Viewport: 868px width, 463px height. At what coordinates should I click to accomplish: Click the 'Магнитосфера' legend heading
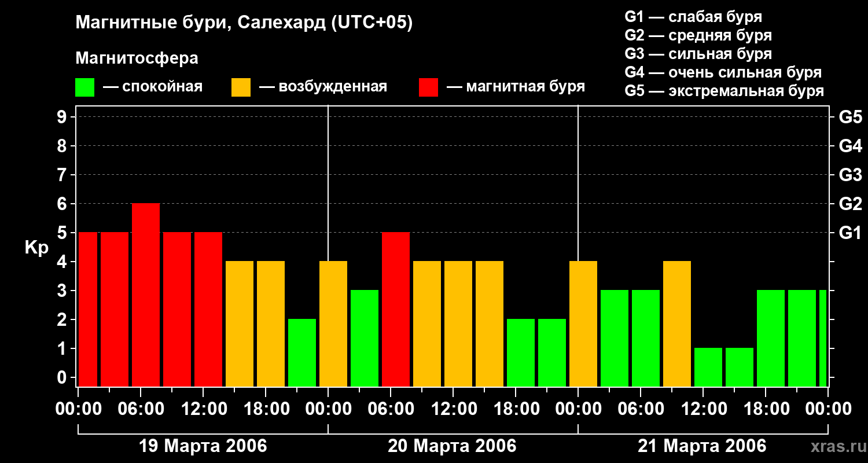pos(137,58)
